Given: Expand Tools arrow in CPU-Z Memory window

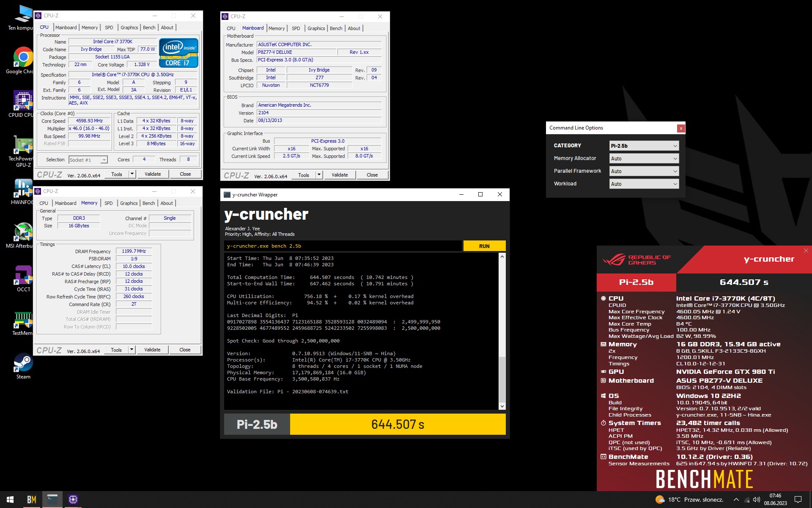Looking at the screenshot, I should click(132, 350).
